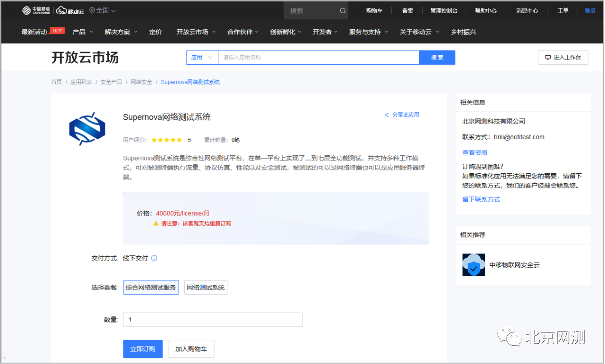Expand the 解决方案 menu
Viewport: 605px width, 364px height.
click(x=121, y=32)
